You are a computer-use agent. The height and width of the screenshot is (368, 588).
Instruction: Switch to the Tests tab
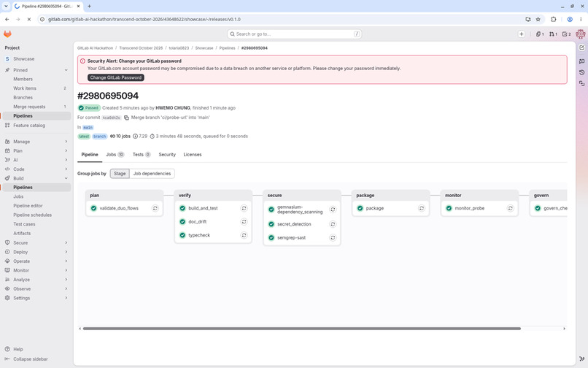(142, 154)
